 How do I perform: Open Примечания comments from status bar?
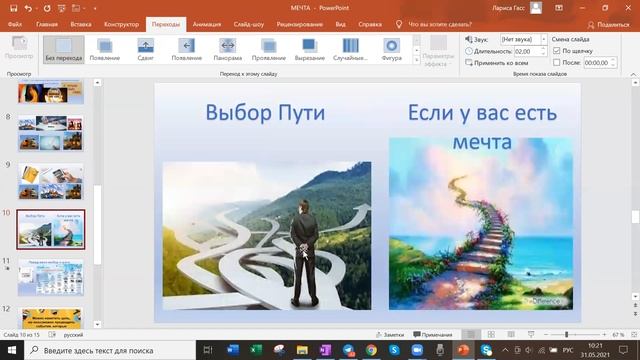click(433, 335)
